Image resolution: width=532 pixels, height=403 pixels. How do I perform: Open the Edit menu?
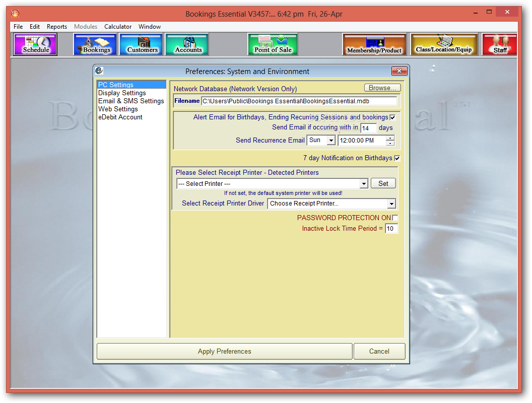[35, 27]
